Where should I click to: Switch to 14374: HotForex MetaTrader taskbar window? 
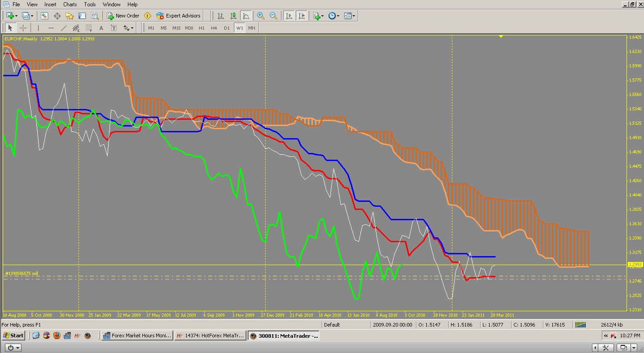pos(210,336)
